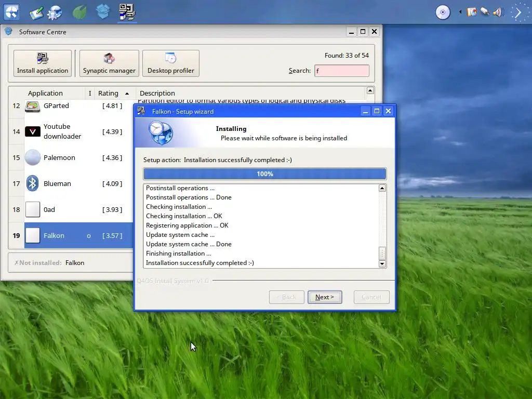
Task: Click the 0ad rating value 3.93
Action: (x=112, y=210)
